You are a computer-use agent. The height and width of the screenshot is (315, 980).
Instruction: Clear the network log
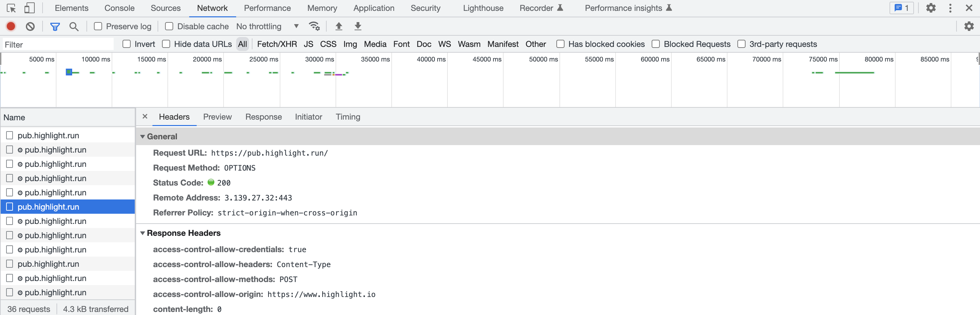(30, 26)
